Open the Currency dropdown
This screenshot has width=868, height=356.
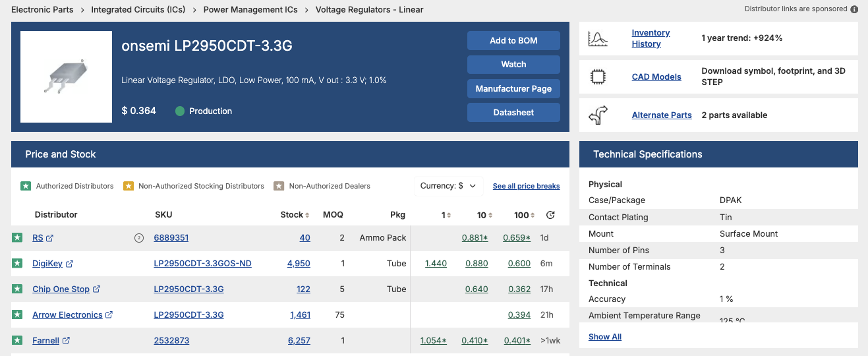448,186
